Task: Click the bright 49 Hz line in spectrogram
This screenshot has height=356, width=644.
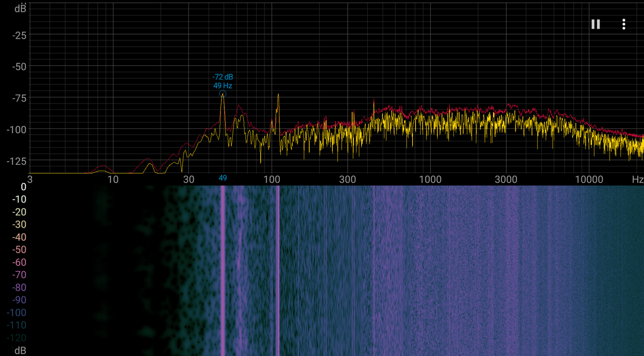Action: pyautogui.click(x=223, y=270)
